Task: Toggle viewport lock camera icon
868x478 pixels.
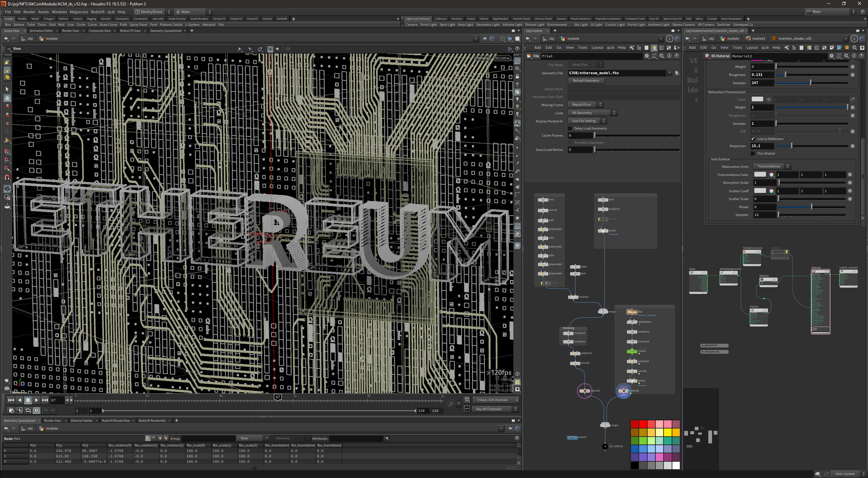Action: pos(517,76)
